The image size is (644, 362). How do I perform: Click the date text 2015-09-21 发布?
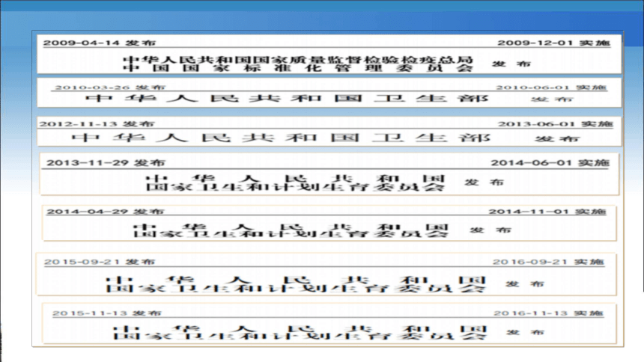[100, 262]
